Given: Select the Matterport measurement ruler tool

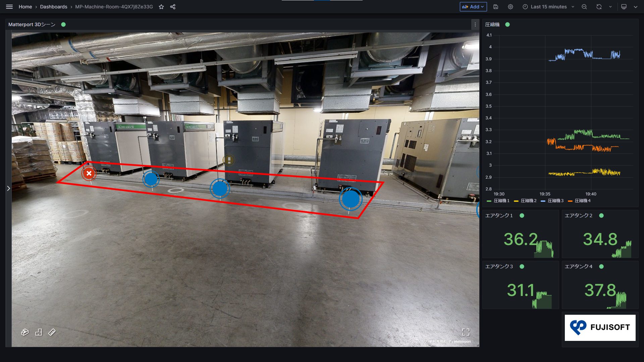Looking at the screenshot, I should [51, 332].
